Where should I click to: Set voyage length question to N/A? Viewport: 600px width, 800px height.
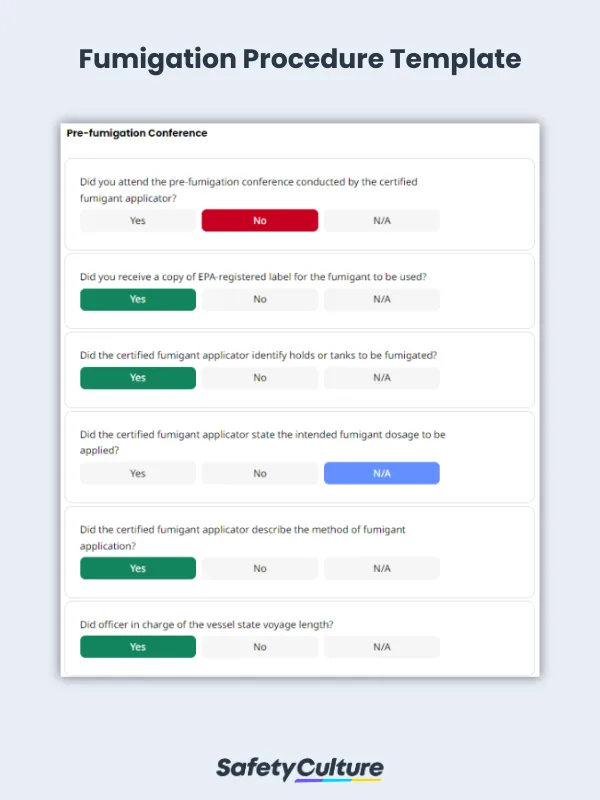(381, 646)
